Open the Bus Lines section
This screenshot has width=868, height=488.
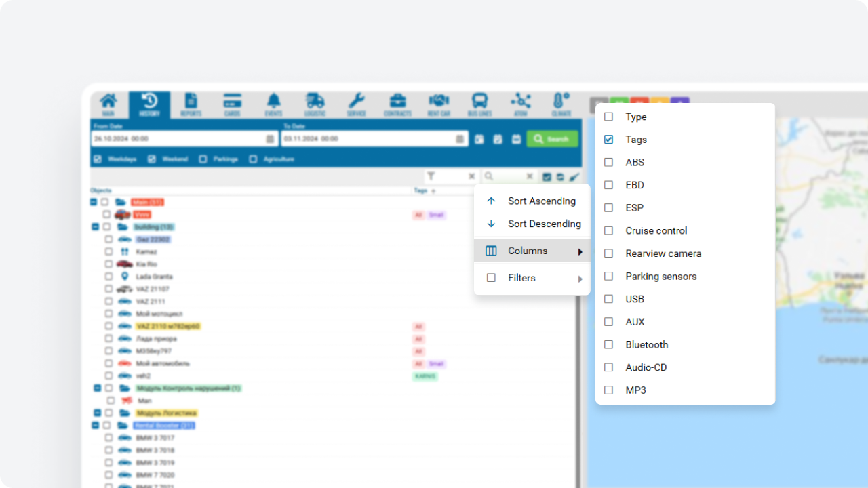479,104
